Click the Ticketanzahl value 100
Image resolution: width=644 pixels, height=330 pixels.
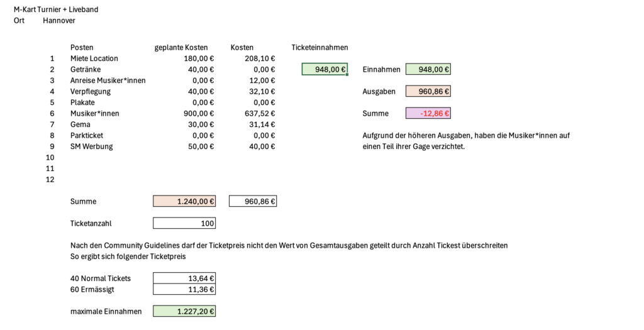(x=184, y=223)
